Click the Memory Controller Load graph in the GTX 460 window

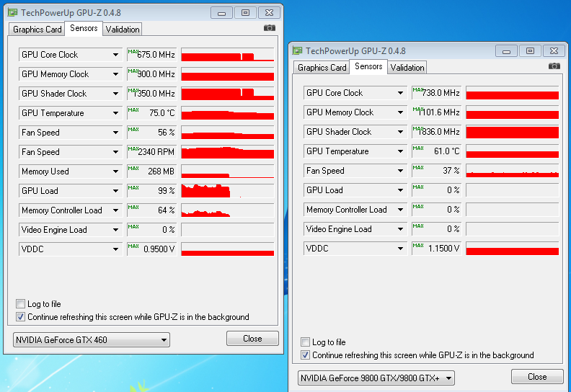(228, 210)
